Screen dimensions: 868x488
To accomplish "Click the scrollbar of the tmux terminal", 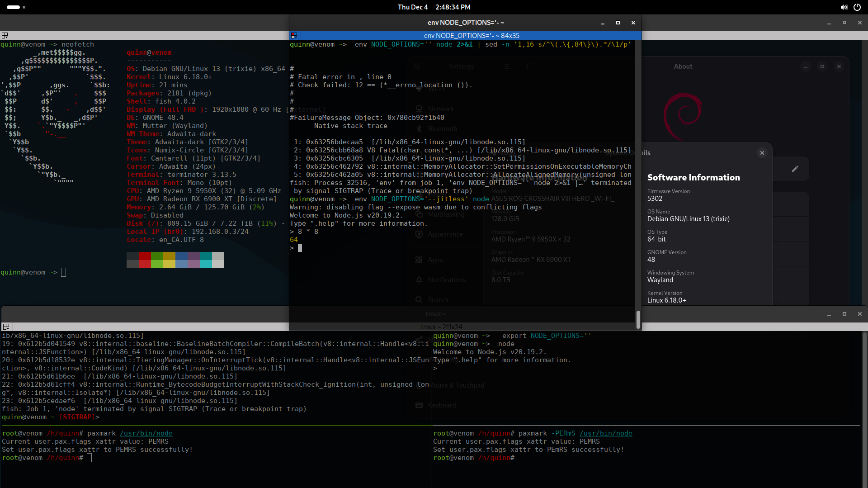I will (x=865, y=409).
